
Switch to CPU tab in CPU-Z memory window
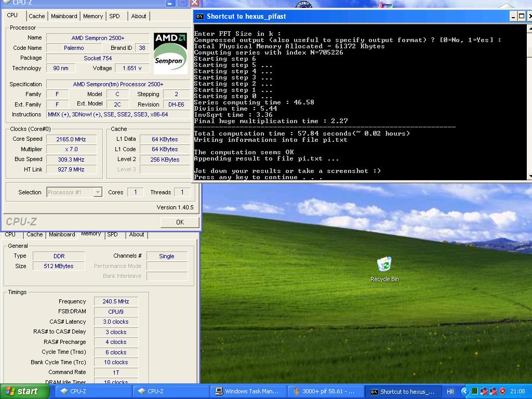[10, 234]
